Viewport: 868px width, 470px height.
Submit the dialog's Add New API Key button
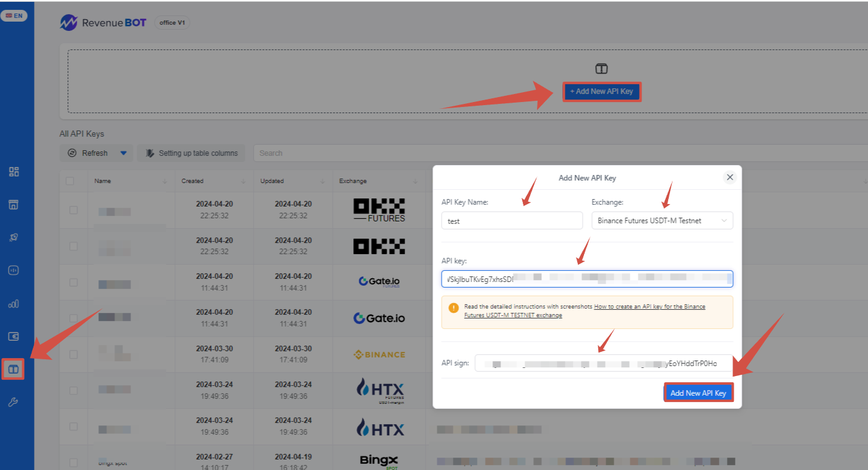[x=698, y=393]
